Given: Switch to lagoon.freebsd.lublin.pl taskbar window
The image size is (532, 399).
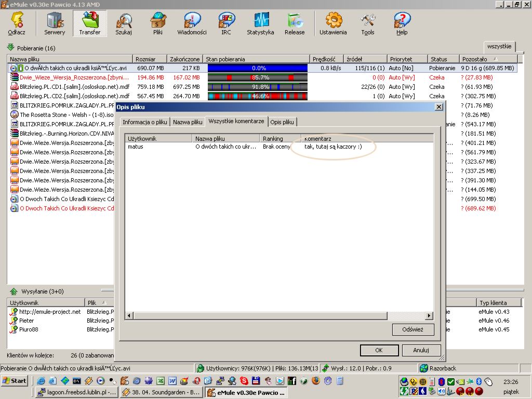Looking at the screenshot, I should coord(77,393).
